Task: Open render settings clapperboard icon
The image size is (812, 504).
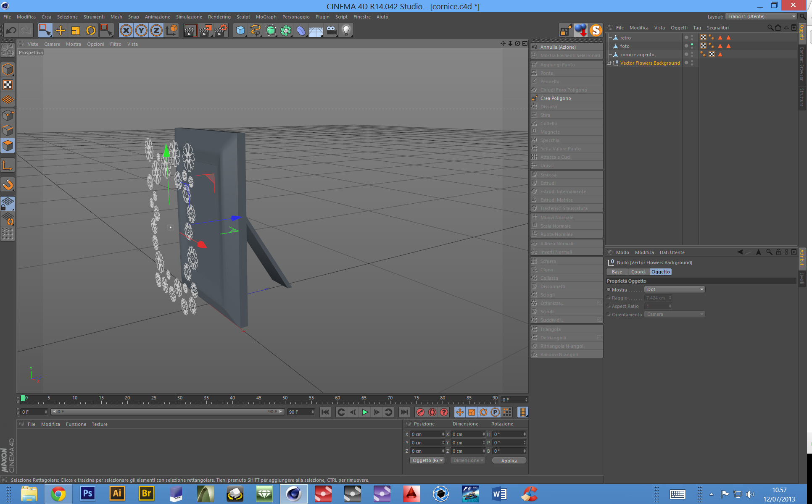Action: click(220, 30)
